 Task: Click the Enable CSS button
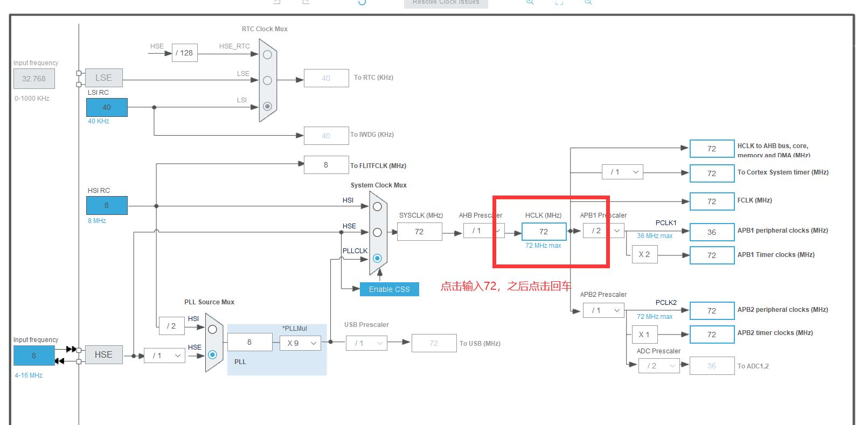(390, 289)
